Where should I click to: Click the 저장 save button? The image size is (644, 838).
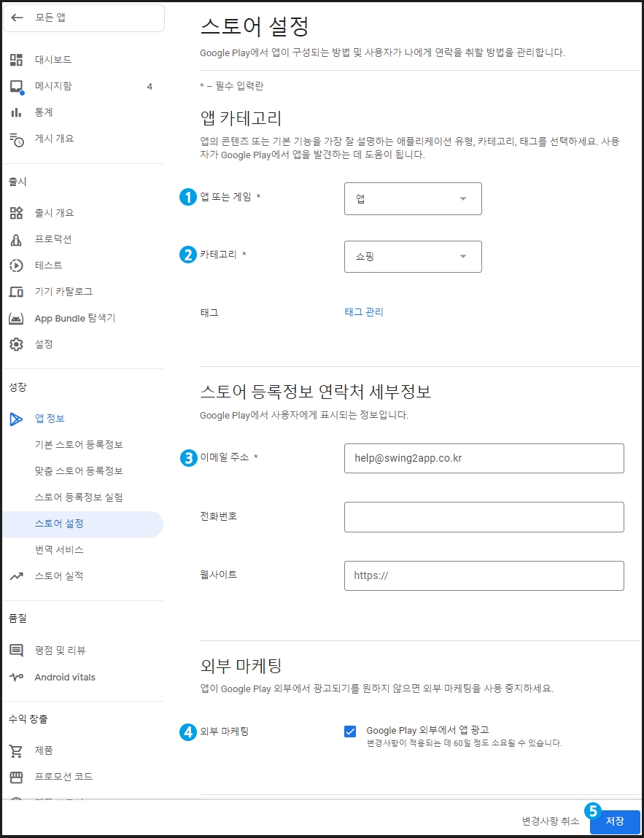click(615, 821)
